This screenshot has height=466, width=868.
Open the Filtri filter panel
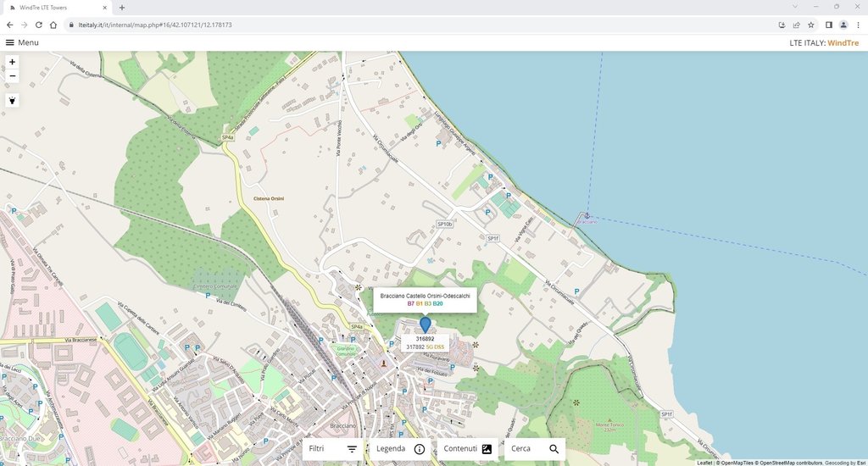pos(333,449)
